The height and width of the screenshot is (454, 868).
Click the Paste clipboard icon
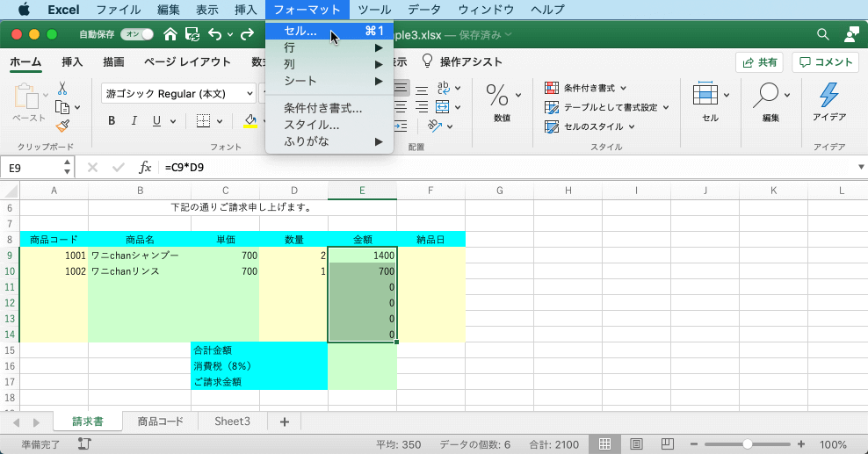tap(26, 97)
